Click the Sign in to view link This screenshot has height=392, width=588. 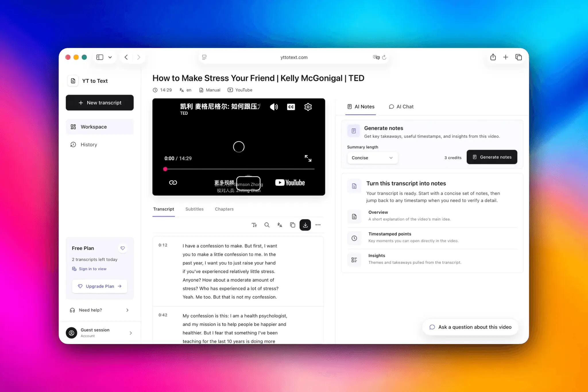tap(89, 269)
